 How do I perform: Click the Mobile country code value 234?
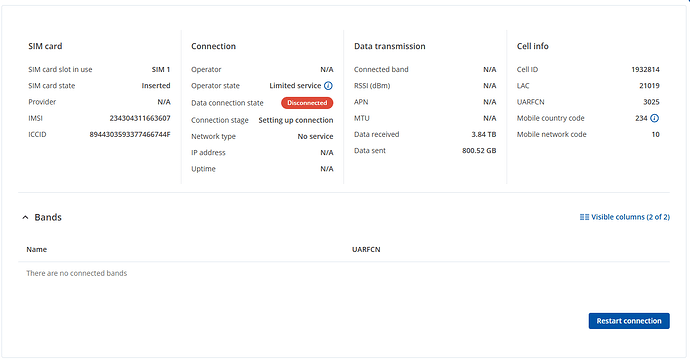(x=642, y=118)
